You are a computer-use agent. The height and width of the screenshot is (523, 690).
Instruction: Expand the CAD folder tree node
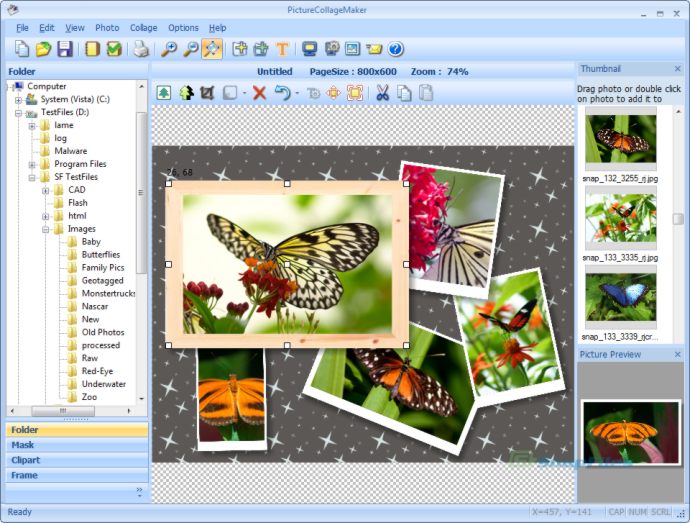point(46,190)
